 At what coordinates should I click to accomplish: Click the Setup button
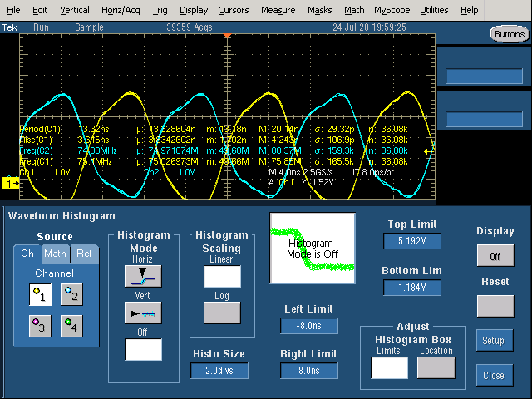[x=494, y=341]
